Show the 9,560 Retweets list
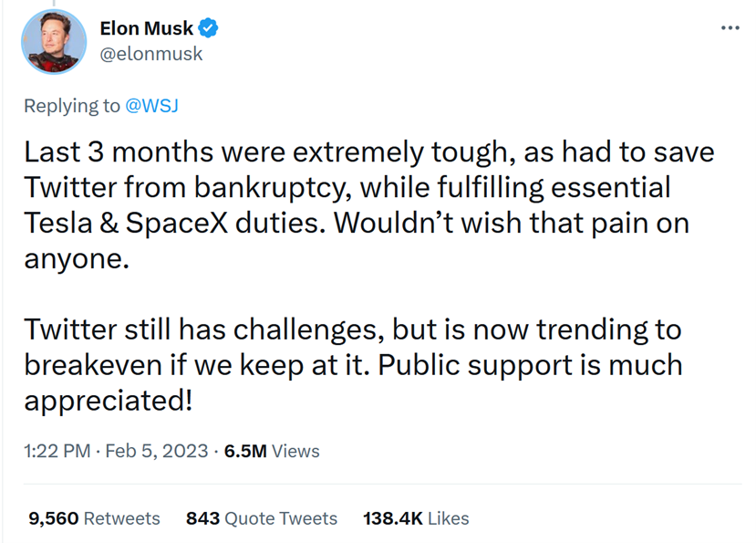 94,518
